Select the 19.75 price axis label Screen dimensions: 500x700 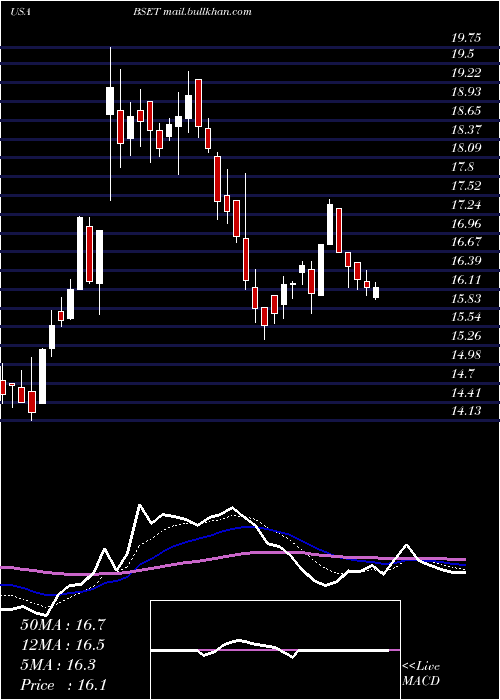(466, 38)
